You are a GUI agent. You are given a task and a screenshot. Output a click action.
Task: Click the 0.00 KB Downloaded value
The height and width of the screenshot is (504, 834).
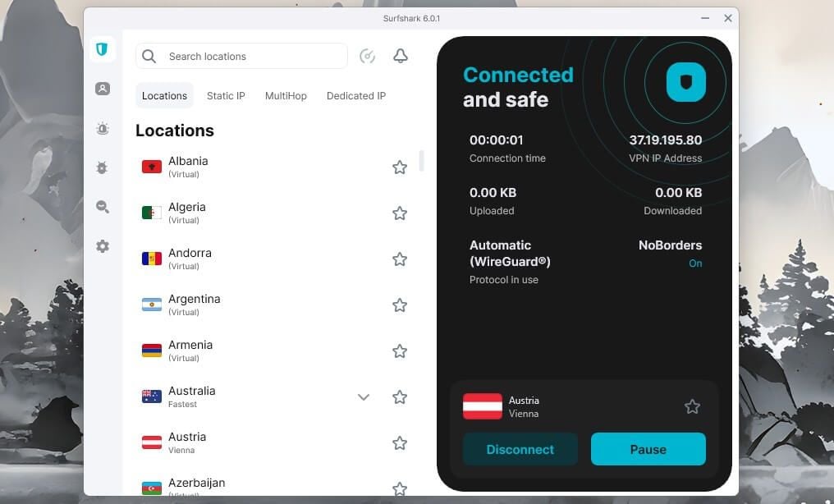pyautogui.click(x=678, y=192)
